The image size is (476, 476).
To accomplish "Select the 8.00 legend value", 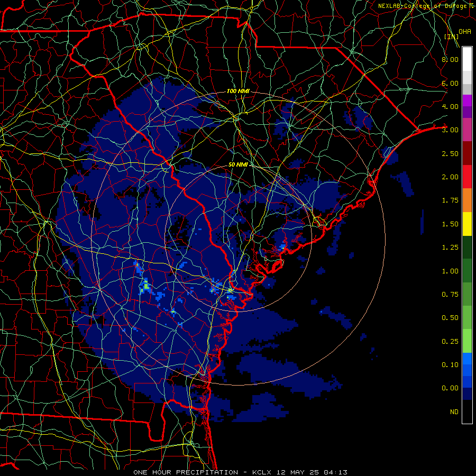I will click(450, 59).
